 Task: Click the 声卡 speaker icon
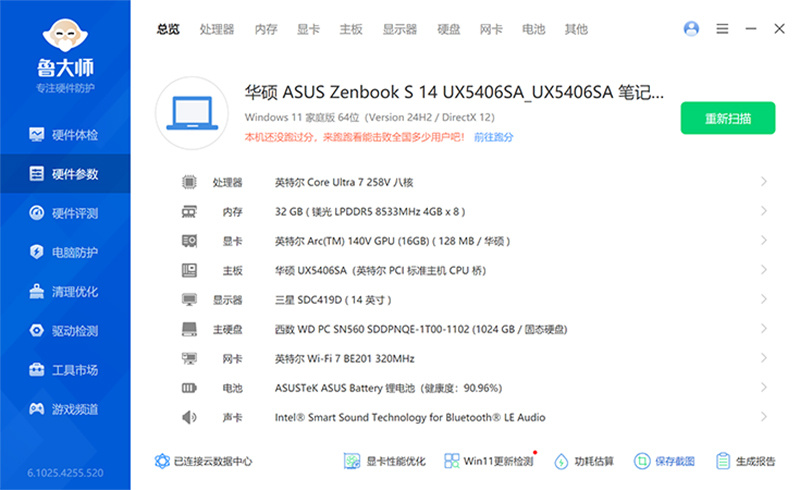pos(189,418)
